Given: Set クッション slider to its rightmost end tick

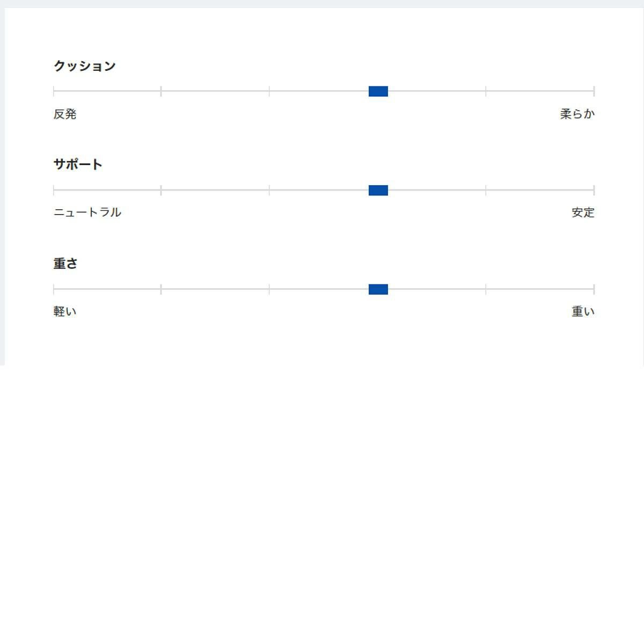Looking at the screenshot, I should (x=594, y=91).
